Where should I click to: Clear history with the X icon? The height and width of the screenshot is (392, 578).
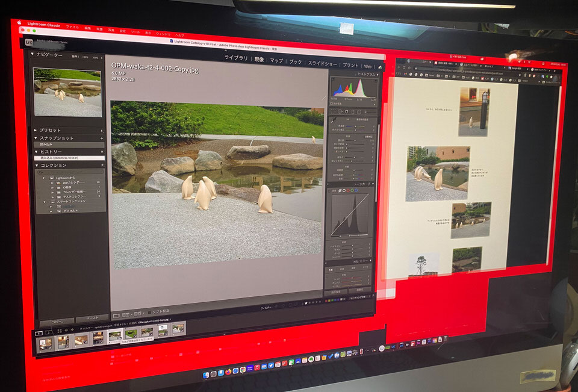click(102, 152)
